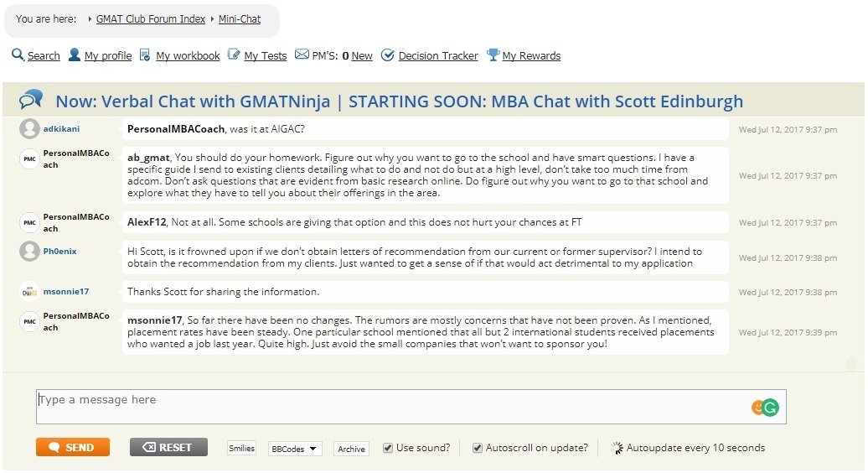Click the PM's envelope icon
The height and width of the screenshot is (473, 868).
point(302,55)
